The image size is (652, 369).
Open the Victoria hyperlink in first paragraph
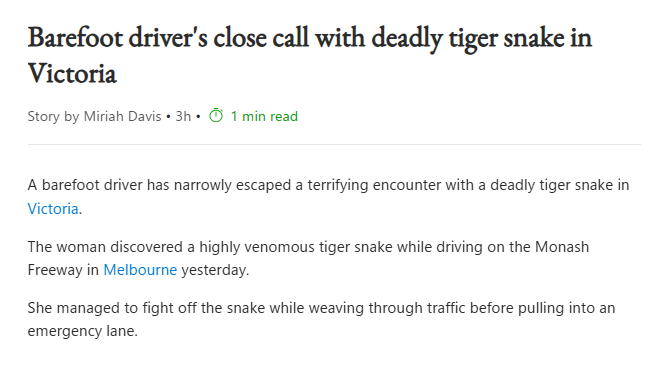pos(53,208)
